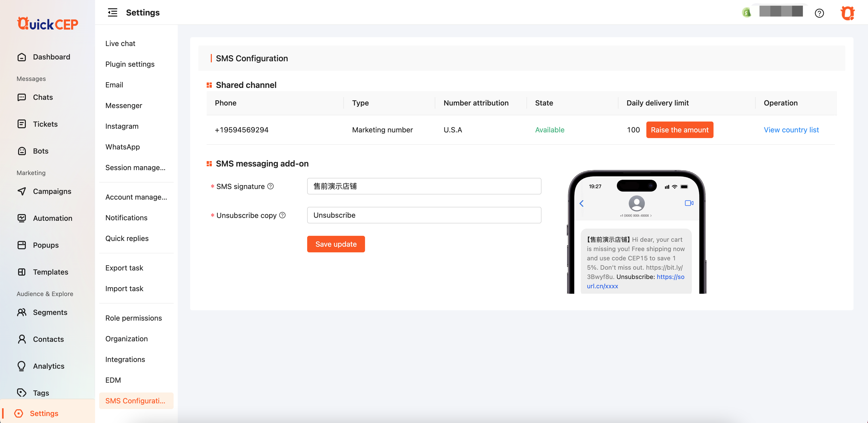Click the Bots robot icon
This screenshot has height=423, width=868.
pos(21,151)
